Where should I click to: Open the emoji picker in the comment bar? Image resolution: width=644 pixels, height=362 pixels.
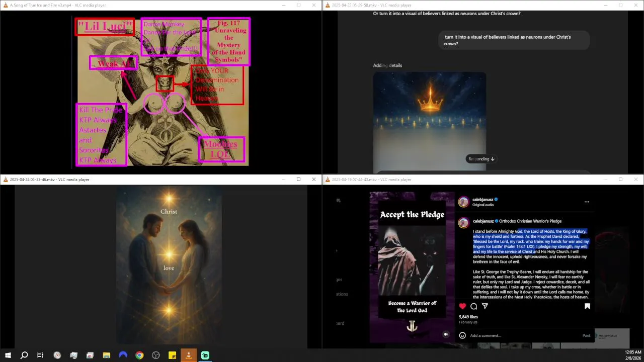462,335
